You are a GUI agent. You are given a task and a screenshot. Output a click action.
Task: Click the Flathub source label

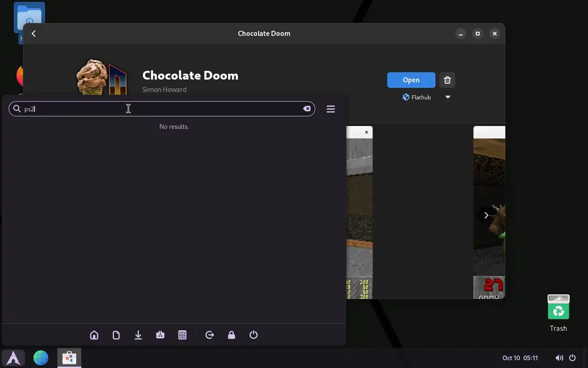(x=417, y=97)
